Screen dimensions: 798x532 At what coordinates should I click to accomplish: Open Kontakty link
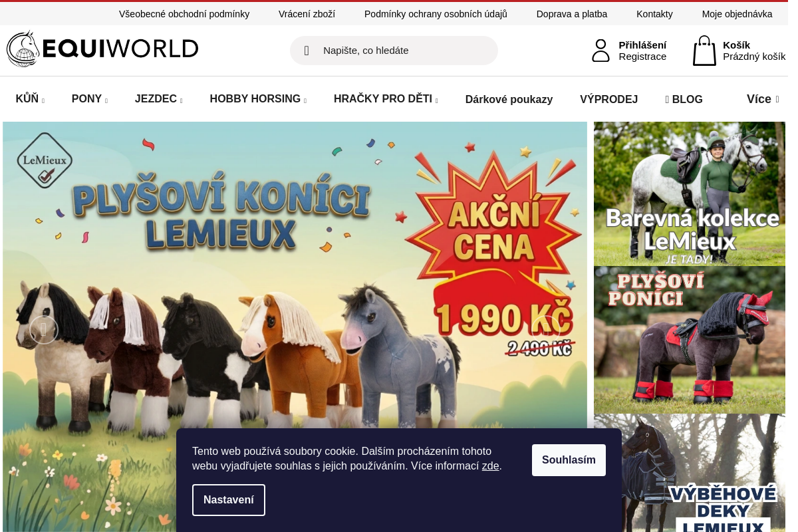pos(654,14)
